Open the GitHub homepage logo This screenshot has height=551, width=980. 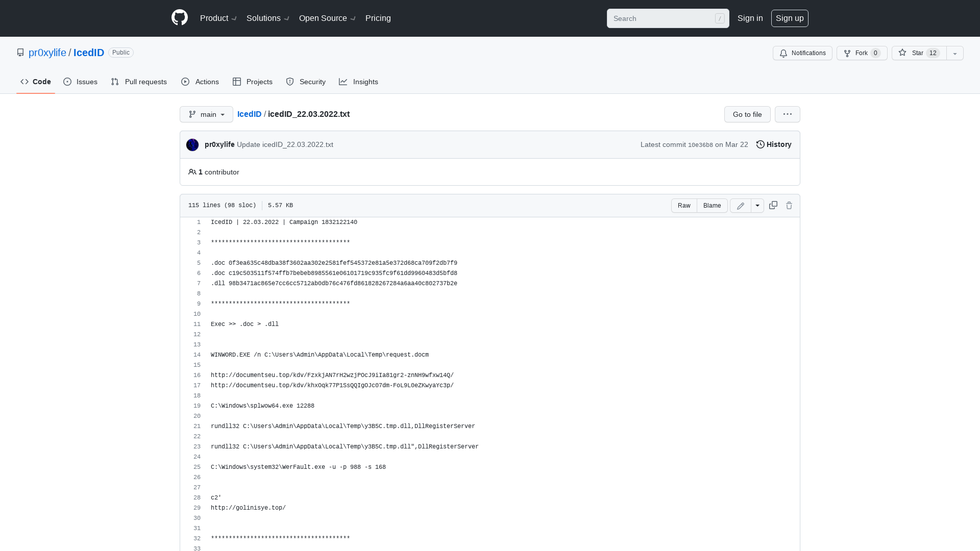pyautogui.click(x=180, y=18)
